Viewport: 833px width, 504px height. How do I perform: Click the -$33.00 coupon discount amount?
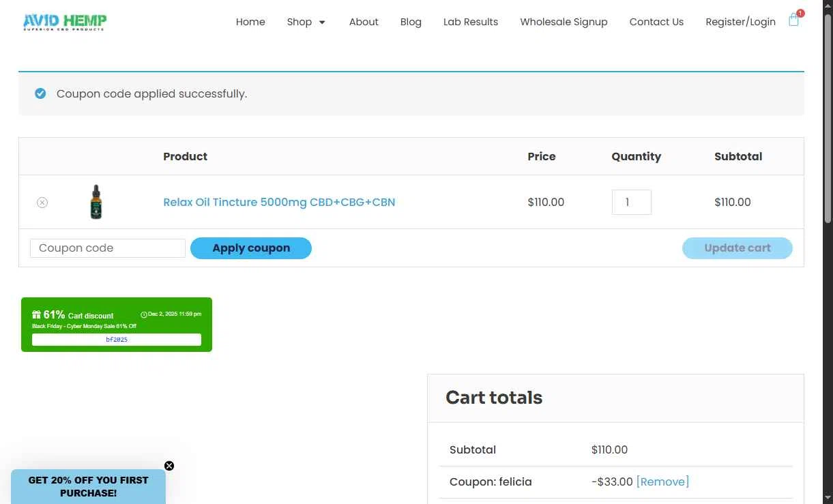[612, 481]
